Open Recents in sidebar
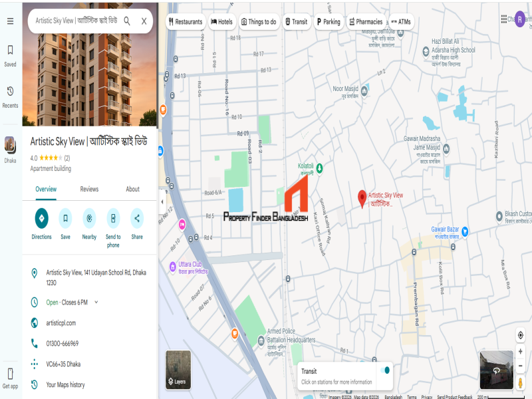Viewport: 532px width, 399px height. point(10,97)
